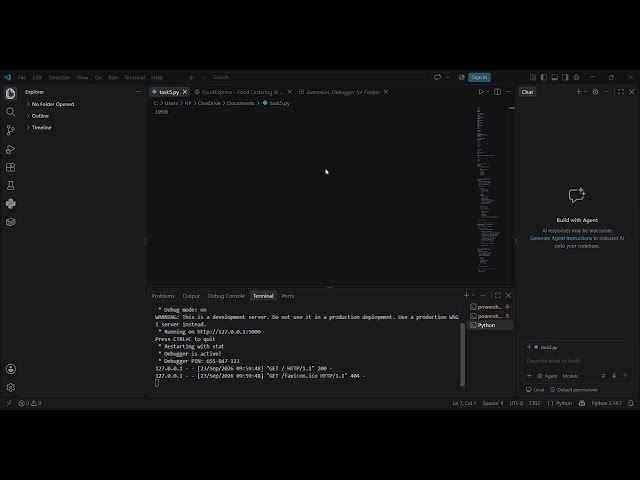Open Explorer views and more actions ellipsis
The image size is (640, 480).
point(138,92)
